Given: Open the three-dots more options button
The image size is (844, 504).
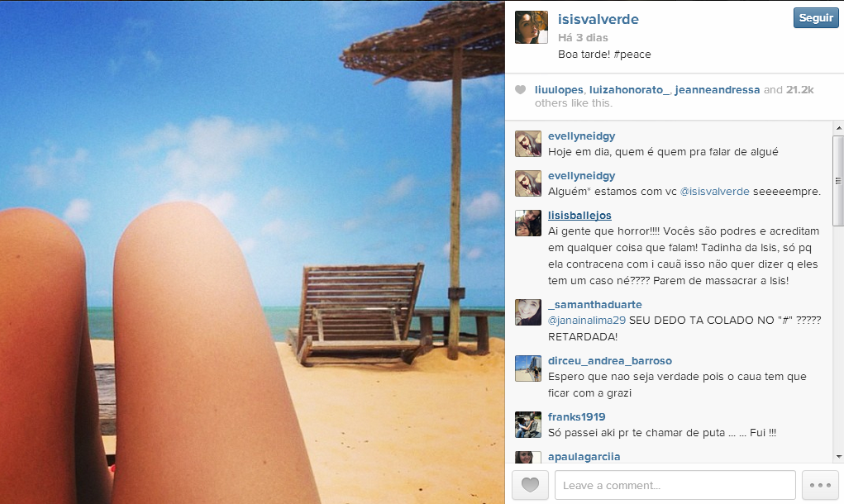Looking at the screenshot, I should 820,485.
